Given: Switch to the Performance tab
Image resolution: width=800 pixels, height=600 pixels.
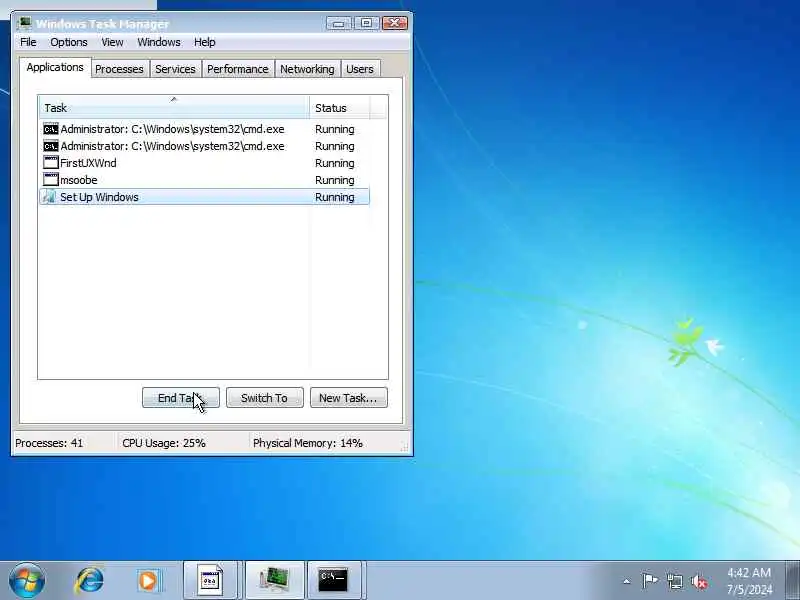Looking at the screenshot, I should (238, 69).
